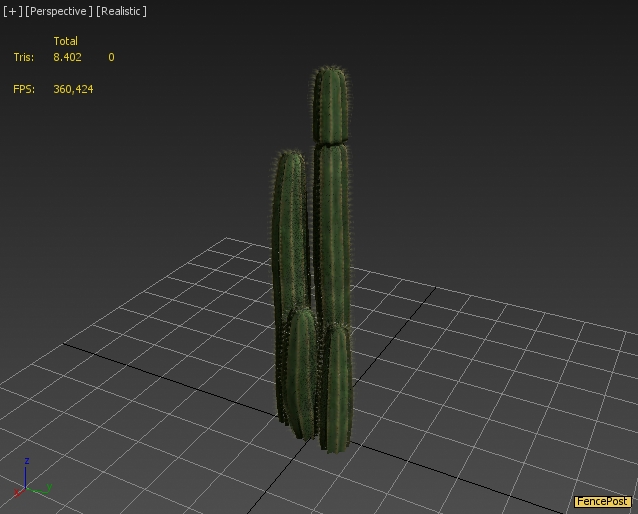Click the selected tris value 0

[111, 57]
